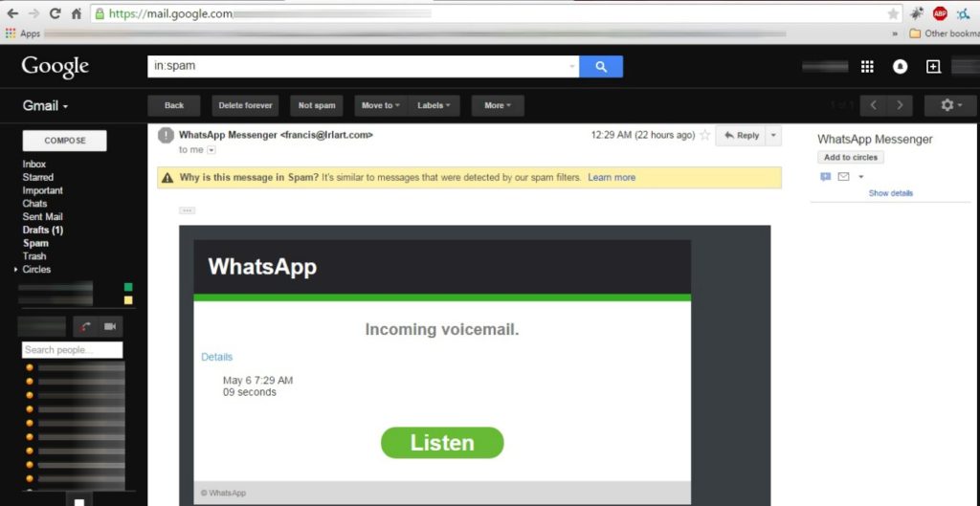Open the Trash folder
This screenshot has width=980, height=506.
pos(34,256)
